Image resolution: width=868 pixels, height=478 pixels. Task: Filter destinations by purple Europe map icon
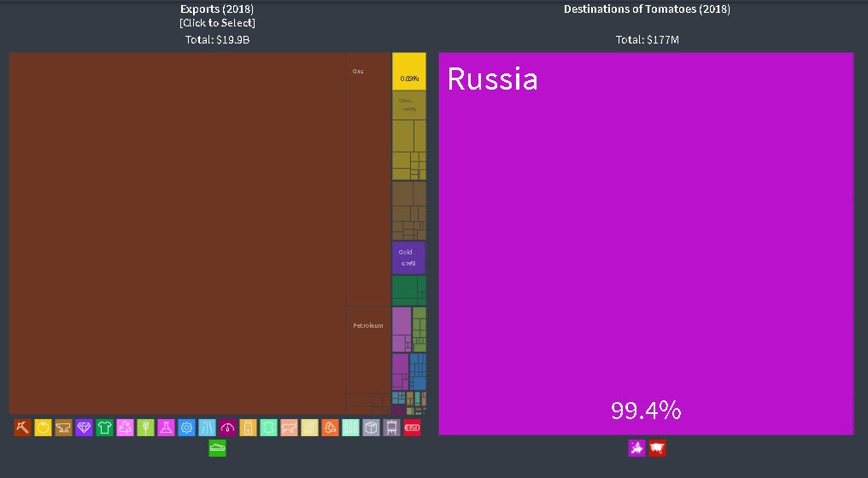pos(636,448)
